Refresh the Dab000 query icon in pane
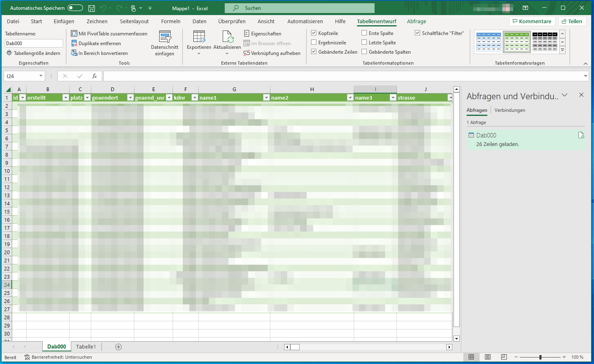Viewport: 594px width, 364px height. (x=581, y=135)
